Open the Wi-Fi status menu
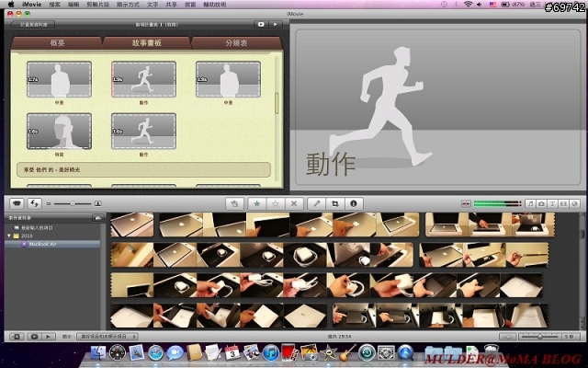The width and height of the screenshot is (588, 368). click(468, 5)
